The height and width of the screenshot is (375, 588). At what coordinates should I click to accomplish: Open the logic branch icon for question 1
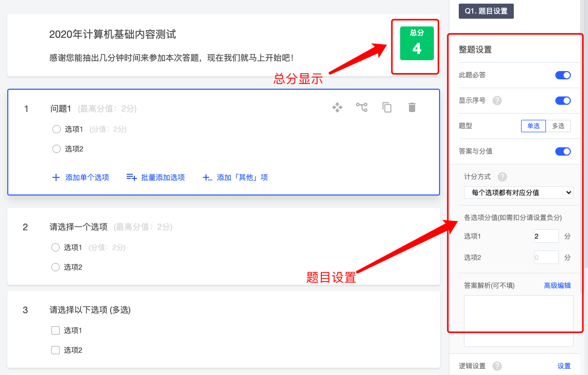[x=362, y=107]
